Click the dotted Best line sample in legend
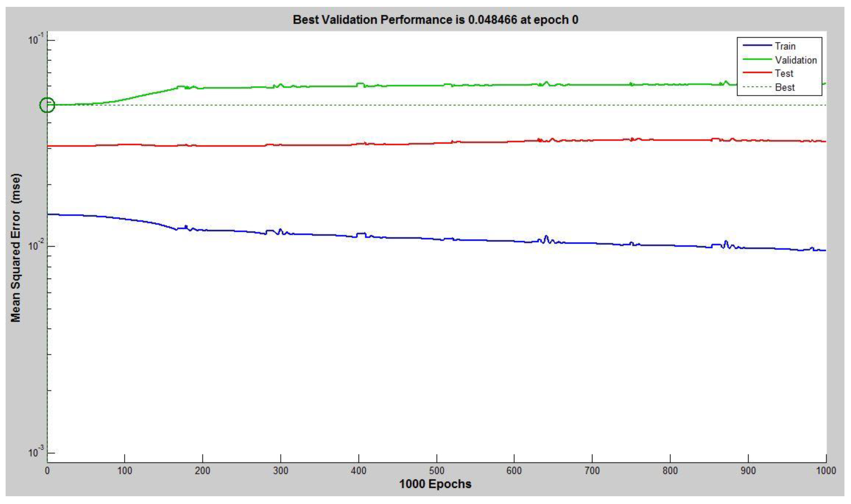 point(757,87)
